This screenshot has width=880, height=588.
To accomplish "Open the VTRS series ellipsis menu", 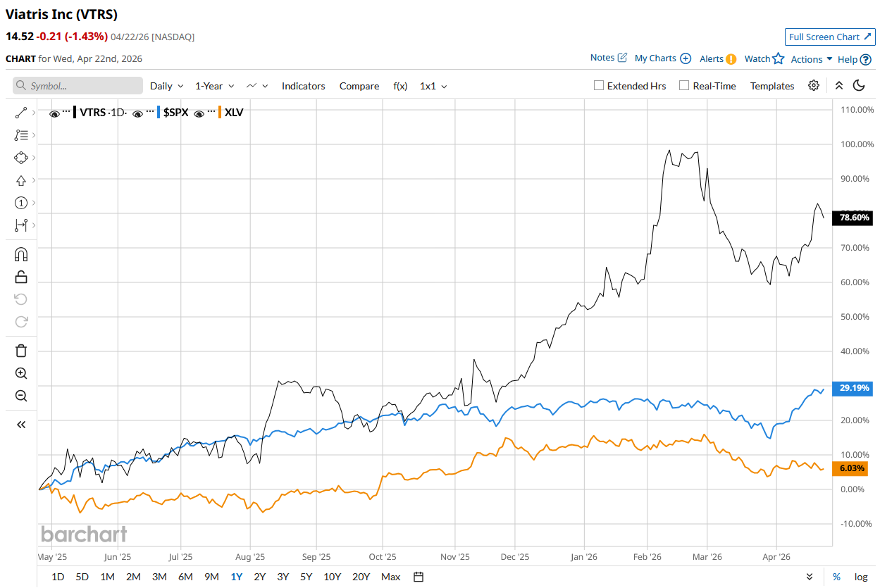I will (66, 113).
